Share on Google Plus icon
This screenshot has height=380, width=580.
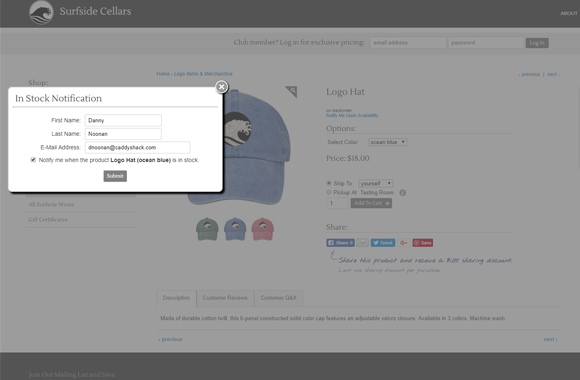click(x=404, y=243)
